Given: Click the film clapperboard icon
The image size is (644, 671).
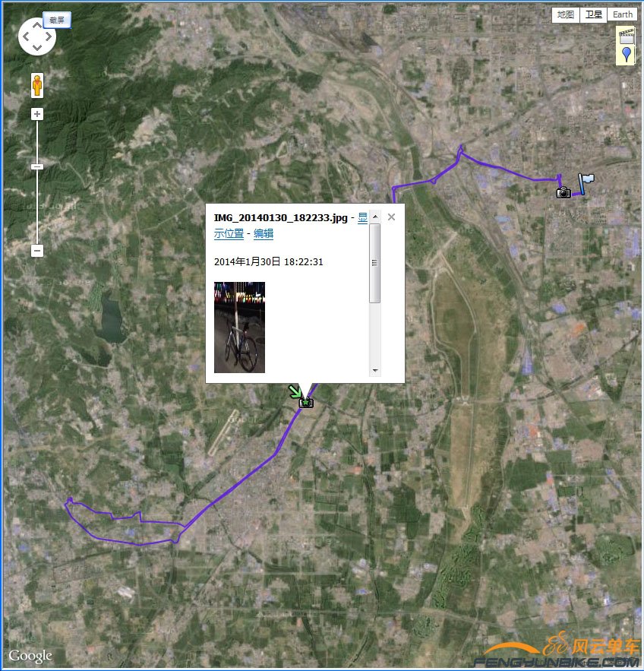Looking at the screenshot, I should (627, 36).
